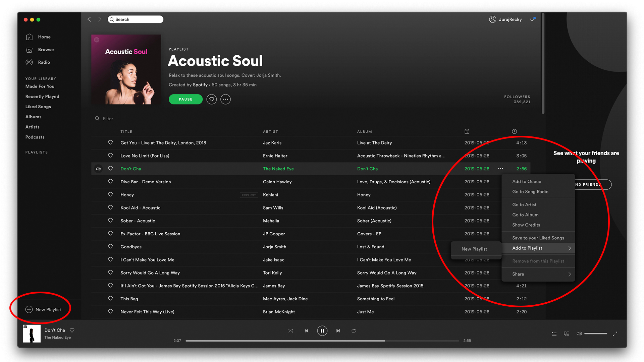Open Albums in library
The height and width of the screenshot is (362, 644).
pyautogui.click(x=34, y=117)
